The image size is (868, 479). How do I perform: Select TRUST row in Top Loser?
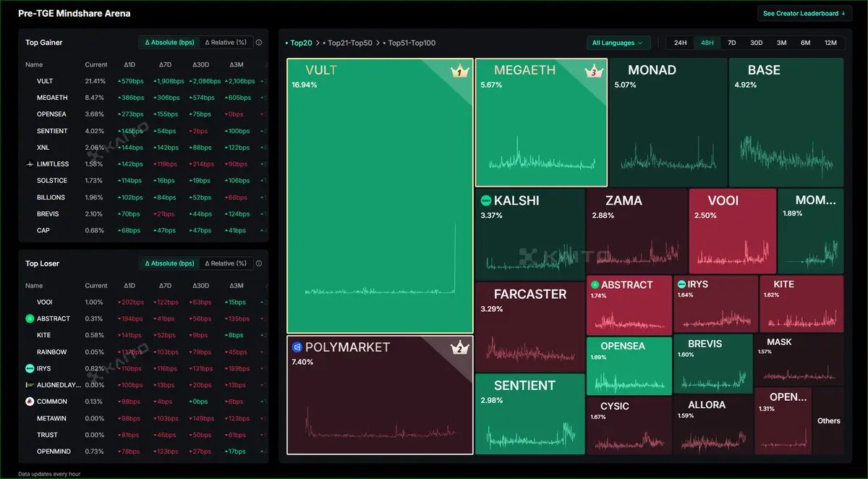pos(145,435)
